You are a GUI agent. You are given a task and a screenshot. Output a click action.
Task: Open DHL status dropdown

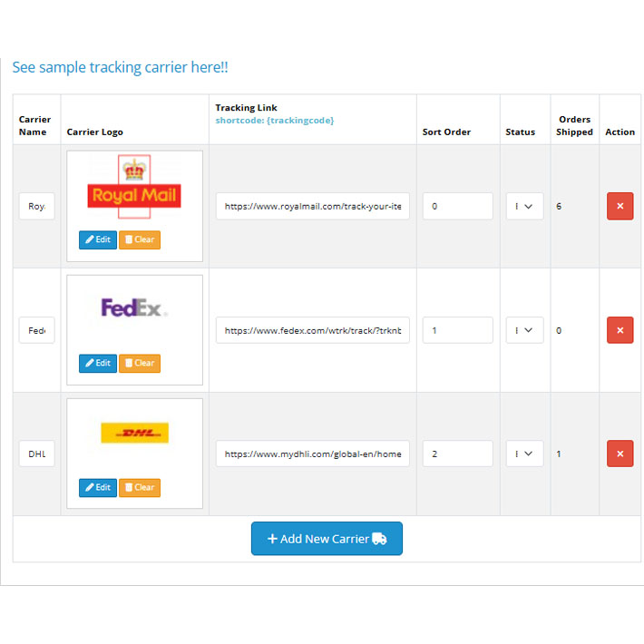524,454
